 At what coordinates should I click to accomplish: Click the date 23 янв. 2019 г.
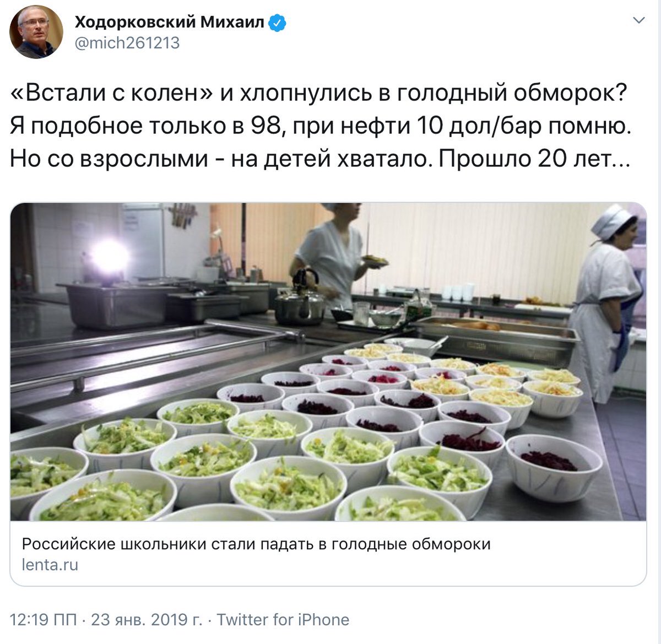coord(147,620)
